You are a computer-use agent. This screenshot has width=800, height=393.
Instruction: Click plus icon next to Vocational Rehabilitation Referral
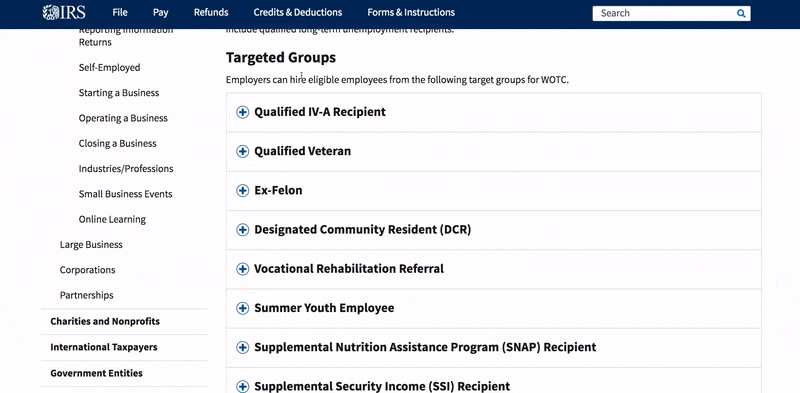click(x=242, y=269)
